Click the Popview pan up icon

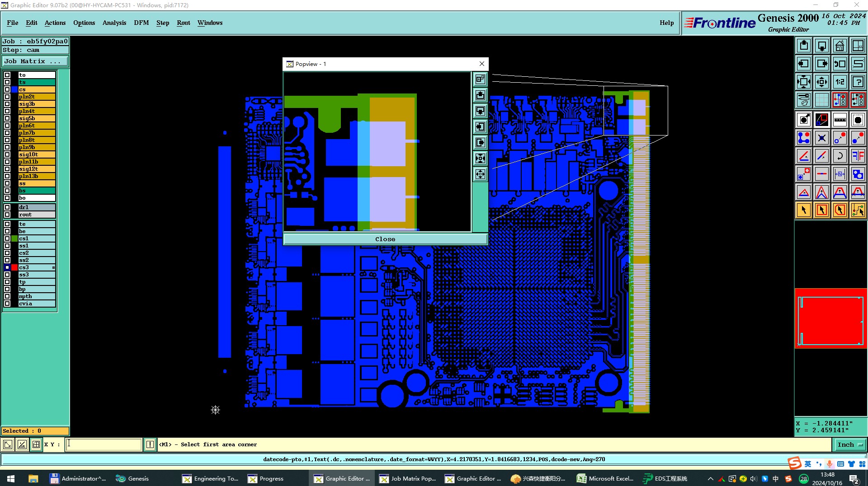pos(480,95)
